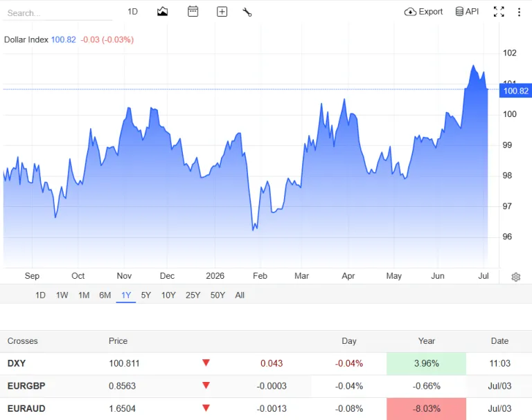
Task: Select the 1D range tab
Action: 40,295
